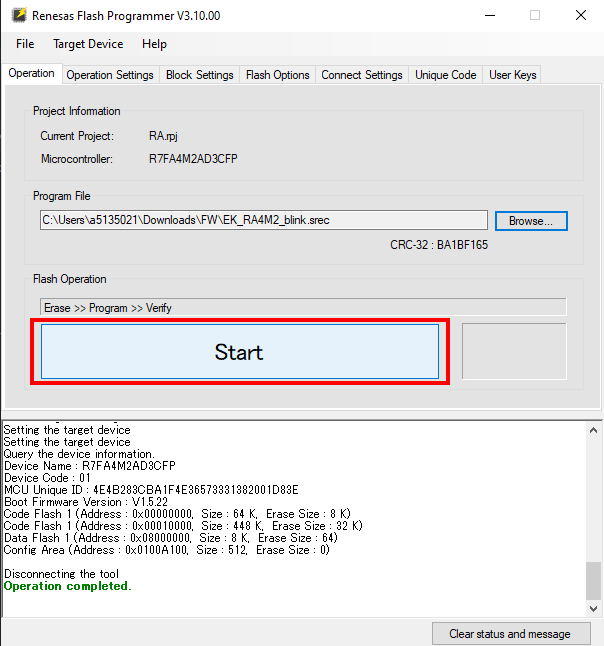Open the Help menu
Image resolution: width=604 pixels, height=646 pixels.
click(155, 44)
